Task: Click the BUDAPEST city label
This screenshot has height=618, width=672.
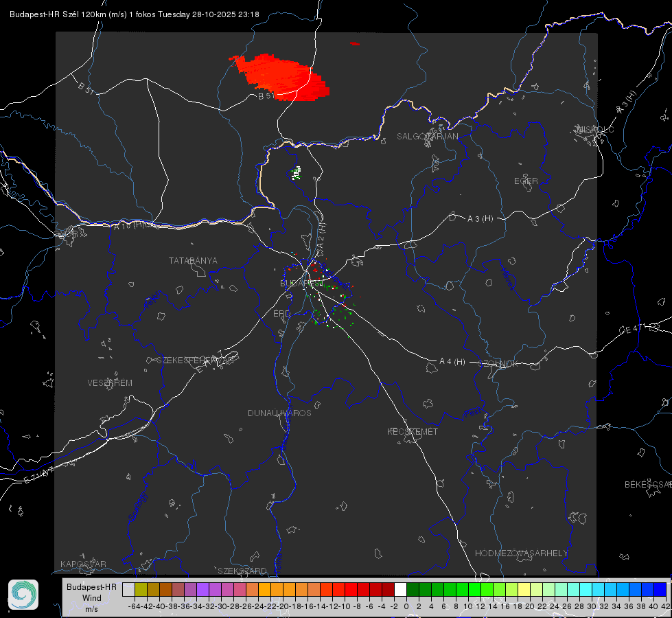Action: click(x=301, y=284)
